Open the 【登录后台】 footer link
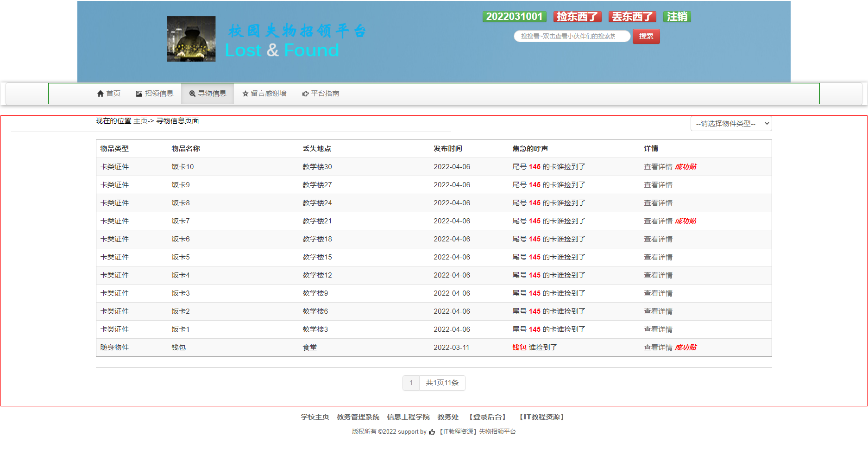The height and width of the screenshot is (468, 868). [x=487, y=417]
